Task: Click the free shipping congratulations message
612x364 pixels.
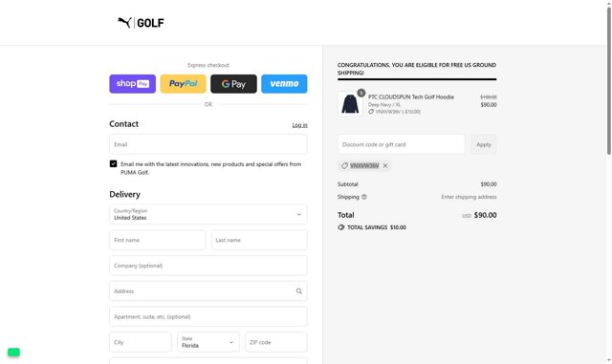Action: 417,69
